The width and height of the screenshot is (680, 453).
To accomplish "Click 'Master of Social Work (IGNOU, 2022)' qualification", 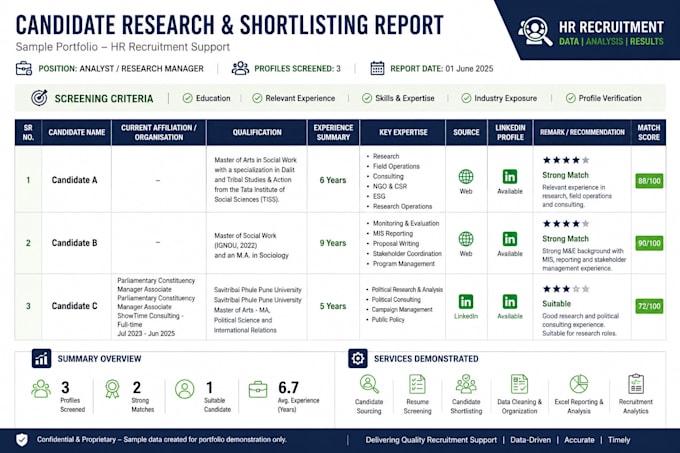I will [245, 240].
